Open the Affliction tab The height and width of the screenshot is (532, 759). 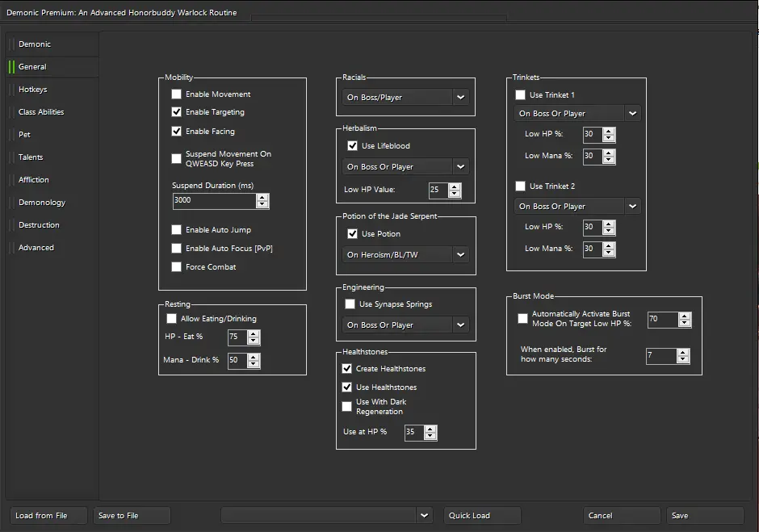52,179
